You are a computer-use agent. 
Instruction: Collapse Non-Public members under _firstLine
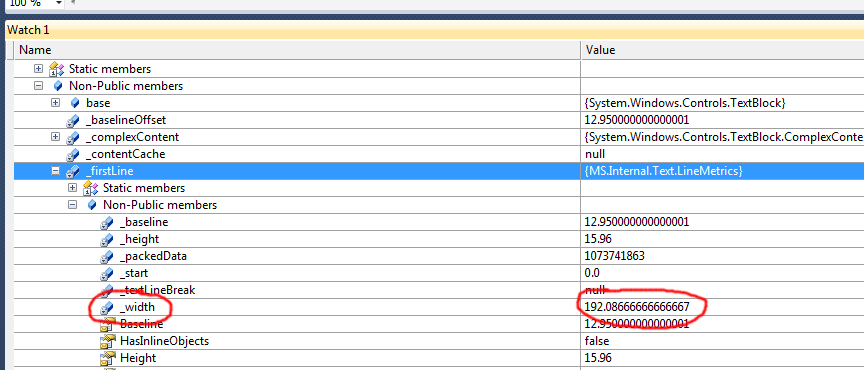(72, 205)
